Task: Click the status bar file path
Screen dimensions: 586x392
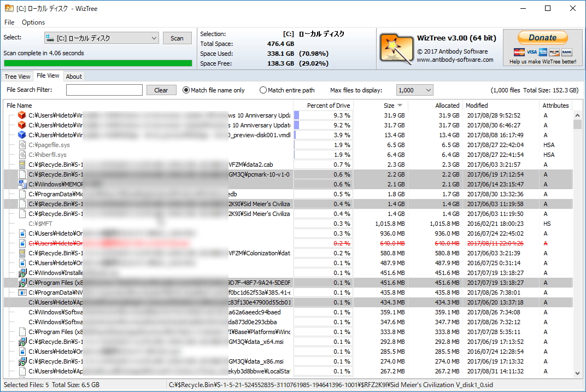Action: (331, 385)
